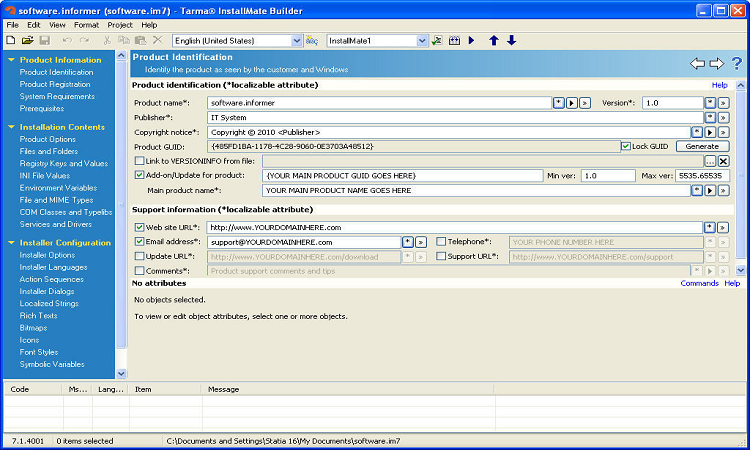Click the Code column header in log
The image size is (750, 450).
33,389
